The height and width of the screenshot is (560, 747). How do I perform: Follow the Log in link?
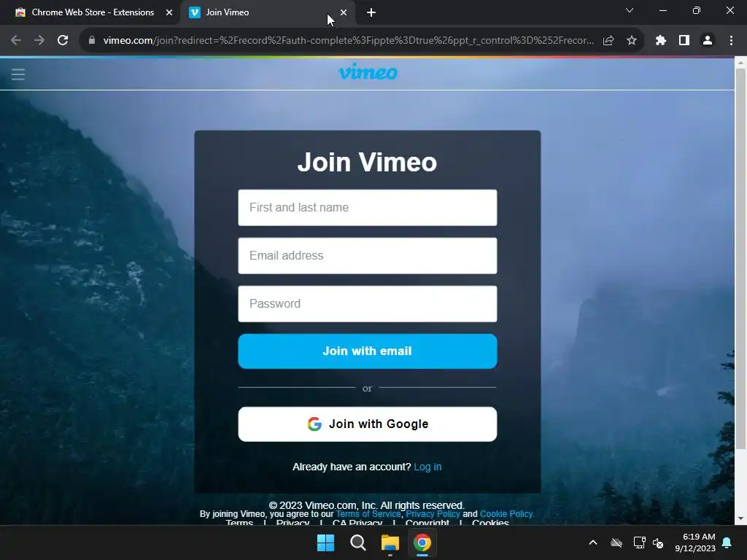[427, 467]
